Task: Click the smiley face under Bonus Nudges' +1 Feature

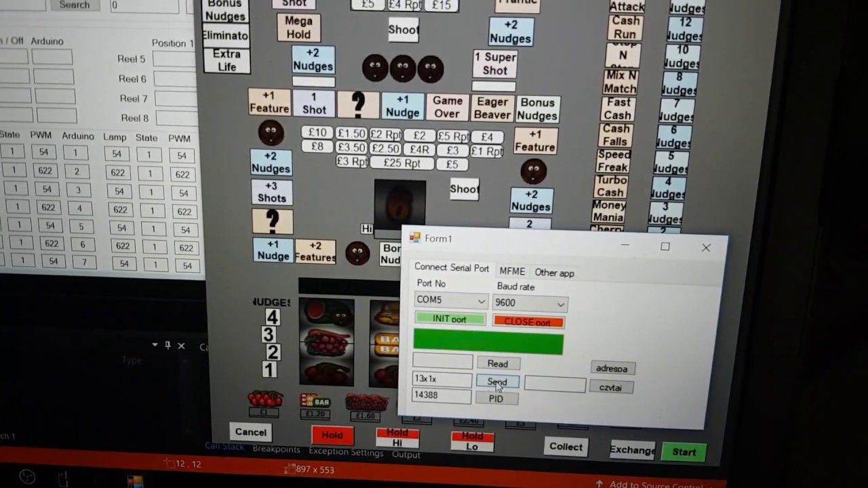Action: [533, 171]
